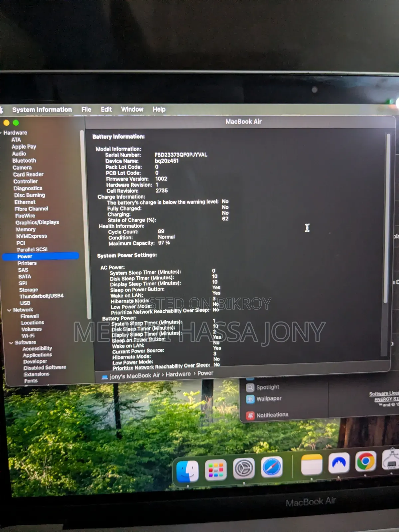This screenshot has height=532, width=399.
Task: Select Memory in the sidebar
Action: (26, 229)
